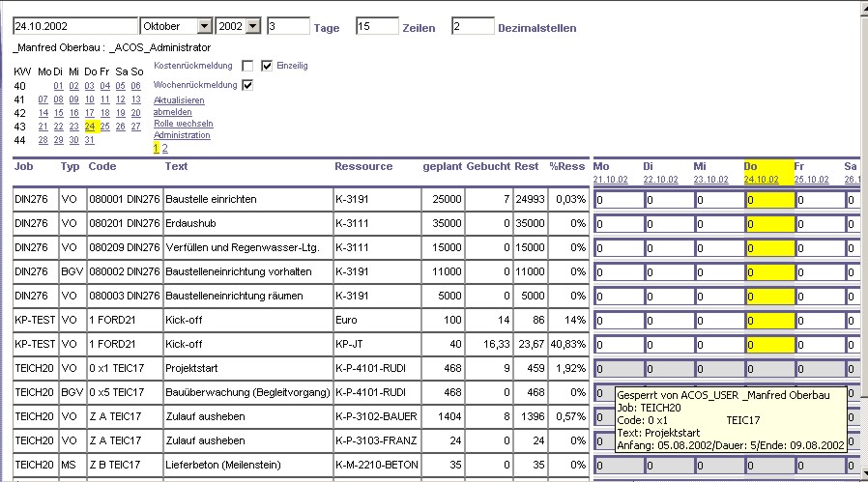Click the 'Projektstart' text cell

click(x=248, y=368)
